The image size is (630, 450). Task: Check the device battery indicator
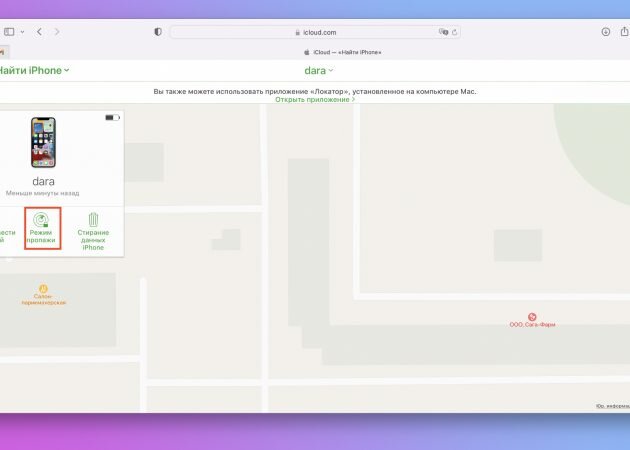(x=112, y=117)
